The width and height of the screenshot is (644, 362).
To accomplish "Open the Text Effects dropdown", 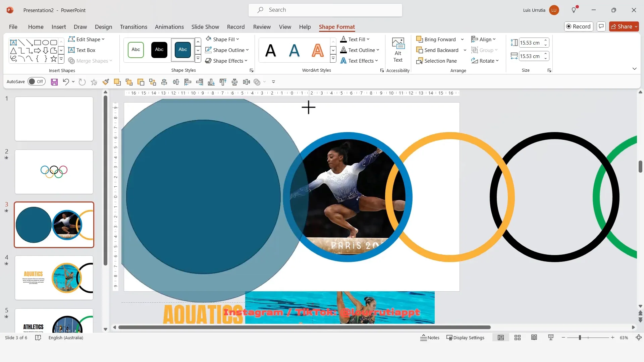I will 359,61.
